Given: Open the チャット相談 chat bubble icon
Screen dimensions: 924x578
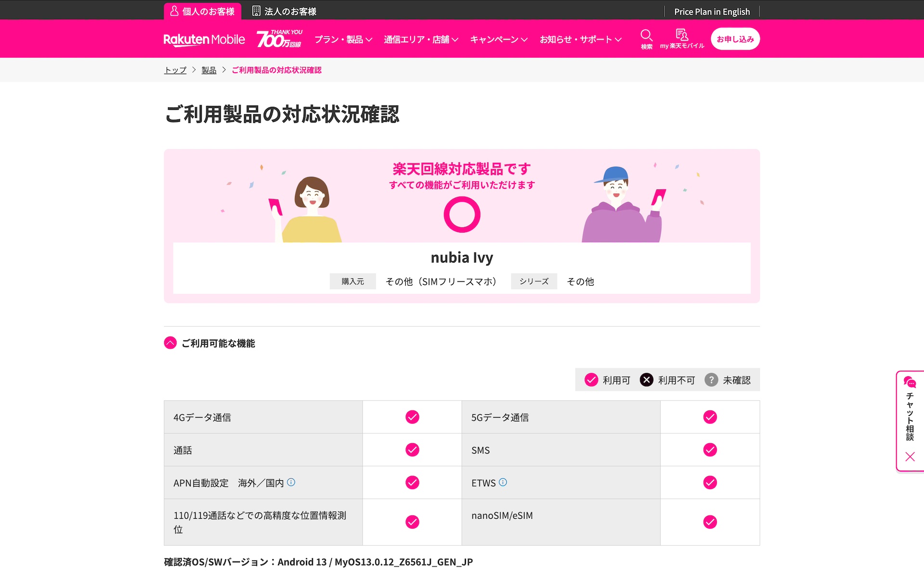Looking at the screenshot, I should (x=910, y=382).
